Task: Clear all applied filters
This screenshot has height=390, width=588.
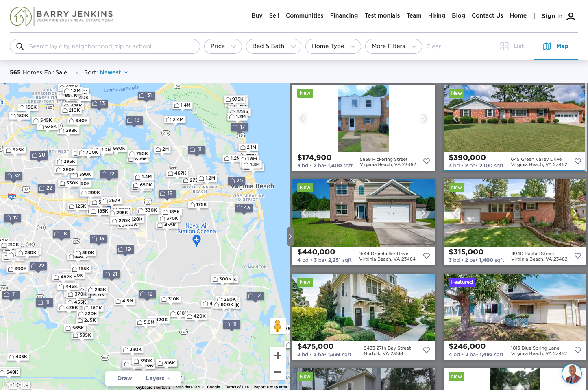Action: [x=433, y=46]
